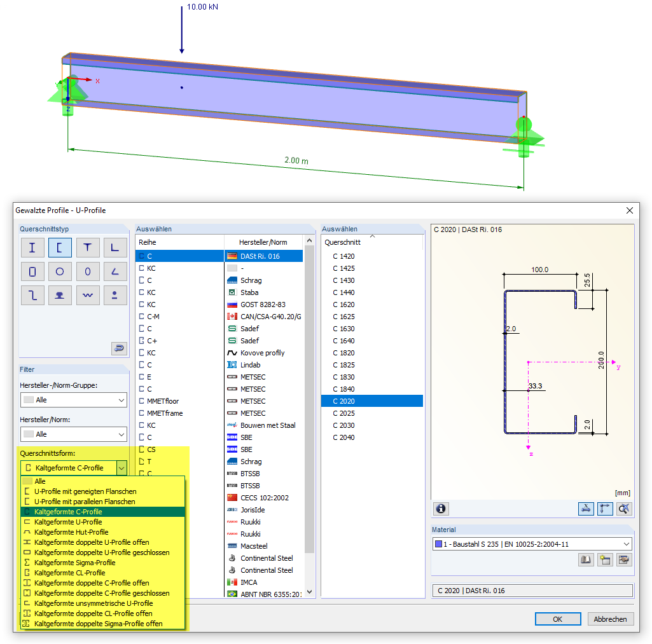Select the Kovove profily series row

coord(219,353)
